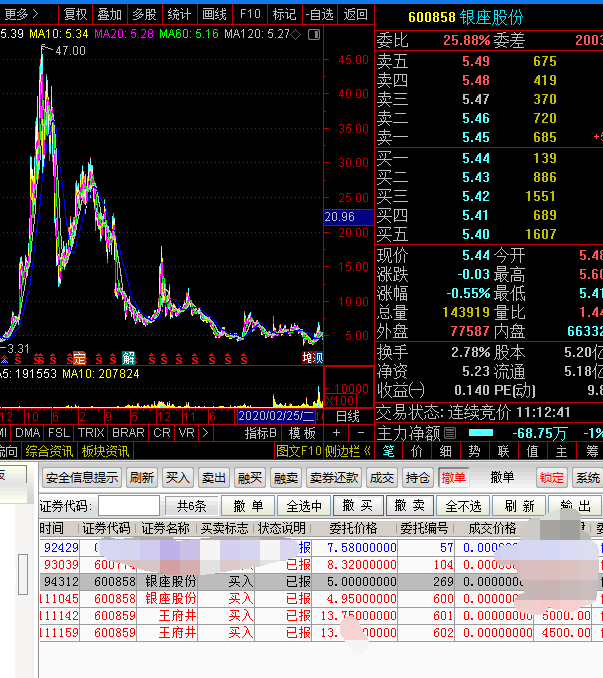Open 持仓 positions view
The width and height of the screenshot is (603, 678).
pos(418,478)
